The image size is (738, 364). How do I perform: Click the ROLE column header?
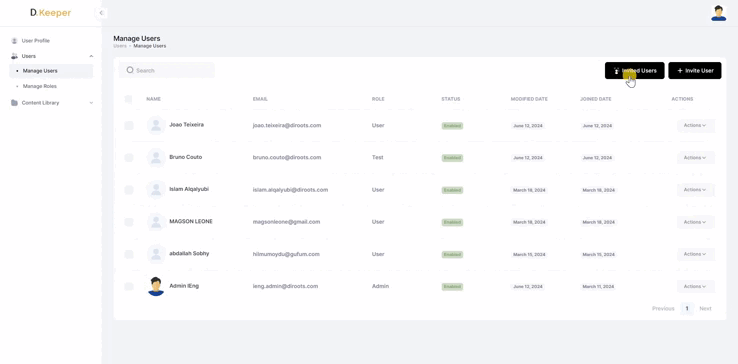(378, 99)
